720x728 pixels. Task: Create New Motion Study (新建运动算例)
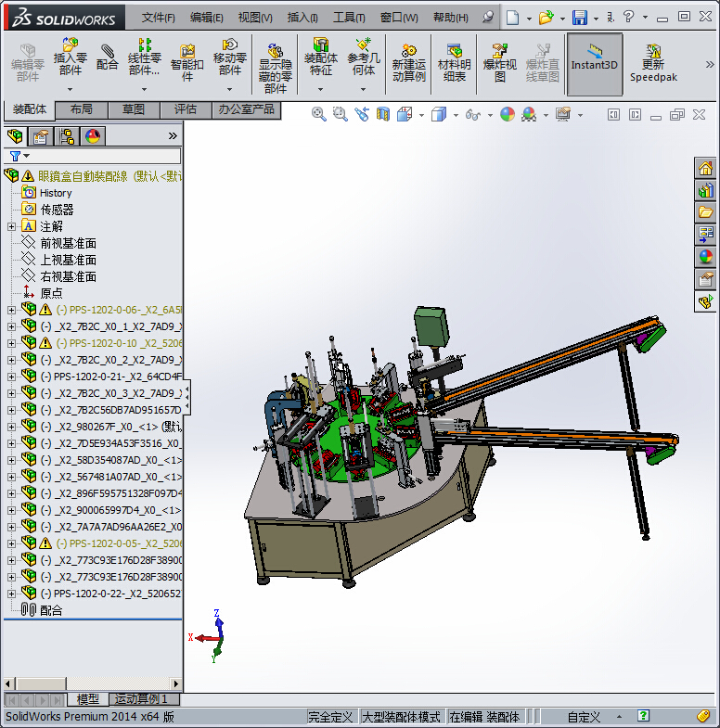click(409, 63)
